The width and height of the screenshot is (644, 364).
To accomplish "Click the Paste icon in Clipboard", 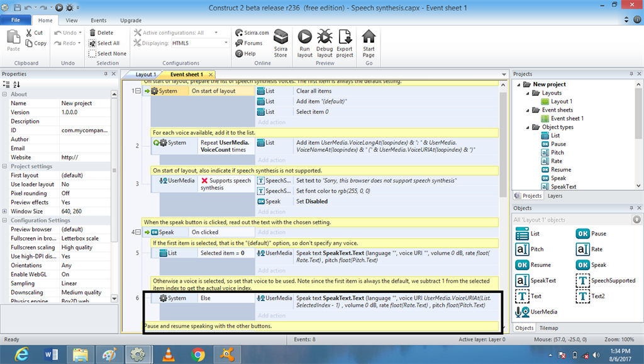I will [x=13, y=37].
